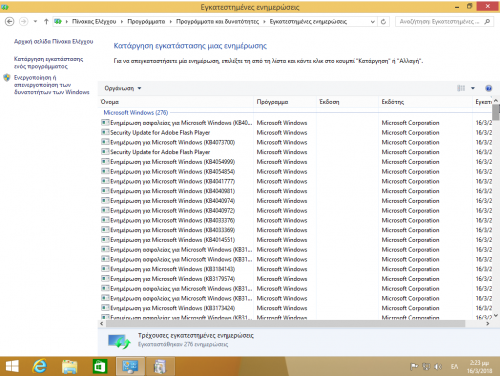The height and width of the screenshot is (376, 500).
Task: Select the KB4040974 update row
Action: [296, 201]
